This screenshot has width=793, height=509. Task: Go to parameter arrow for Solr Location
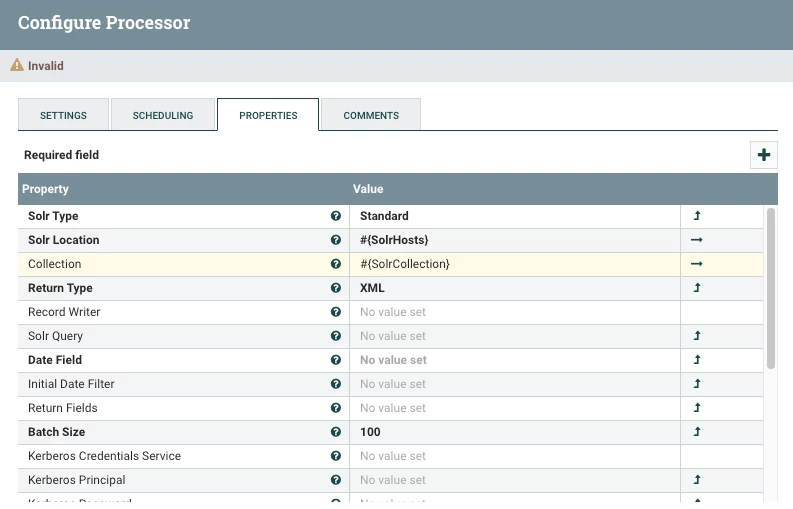pyautogui.click(x=696, y=240)
